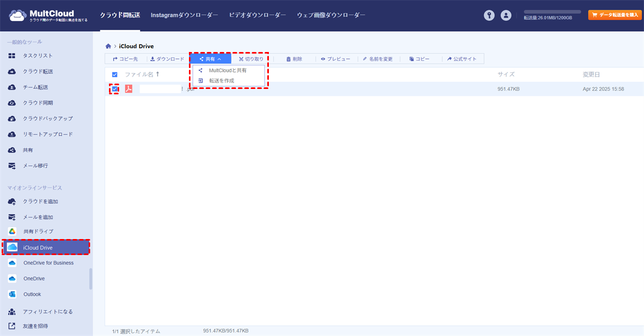Sort by 変更日 column header
The width and height of the screenshot is (644, 336).
click(x=591, y=74)
